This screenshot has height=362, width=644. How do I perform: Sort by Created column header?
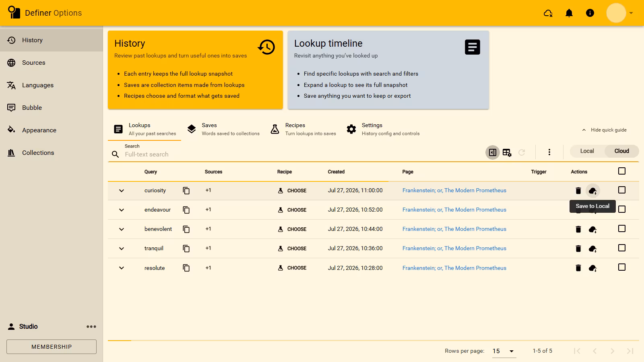tap(336, 172)
